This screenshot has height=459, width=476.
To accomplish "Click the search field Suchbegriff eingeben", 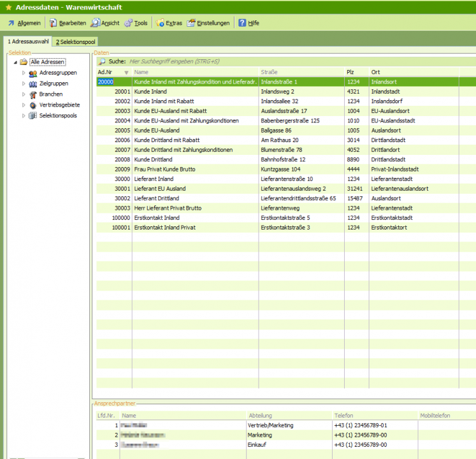I will coord(301,61).
